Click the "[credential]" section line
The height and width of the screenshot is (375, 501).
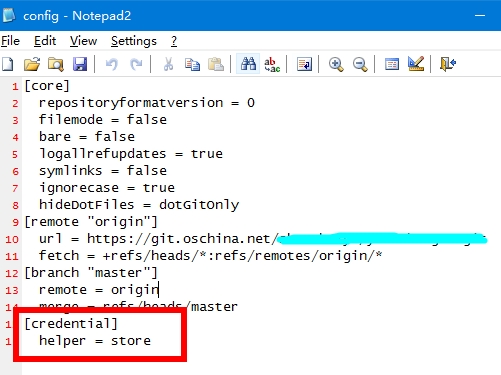tap(71, 324)
